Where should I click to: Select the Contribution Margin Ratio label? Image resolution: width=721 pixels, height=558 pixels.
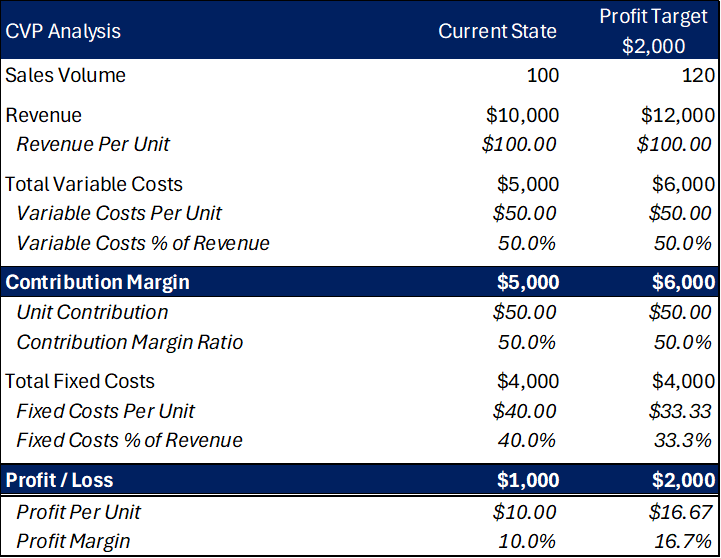(x=130, y=342)
